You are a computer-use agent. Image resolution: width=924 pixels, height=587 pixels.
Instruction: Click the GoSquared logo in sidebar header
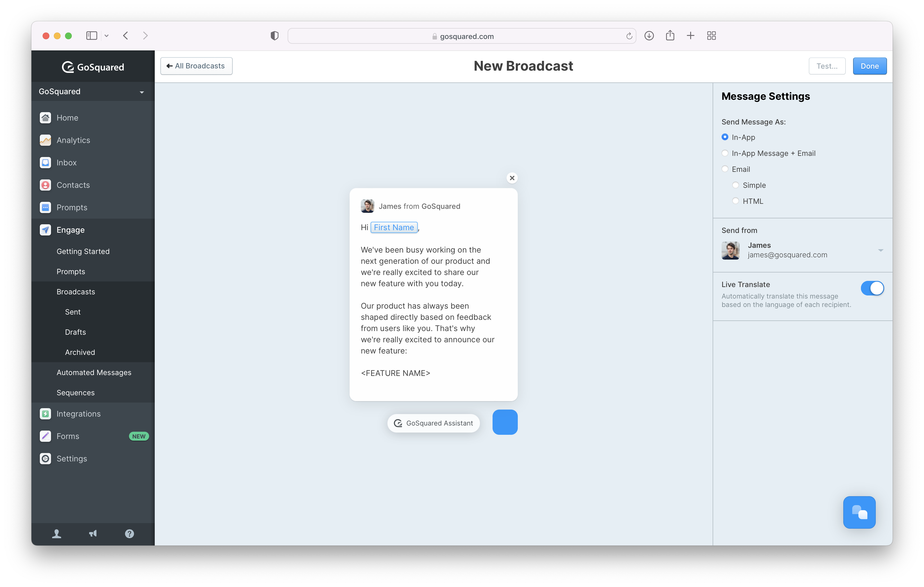[x=93, y=67]
